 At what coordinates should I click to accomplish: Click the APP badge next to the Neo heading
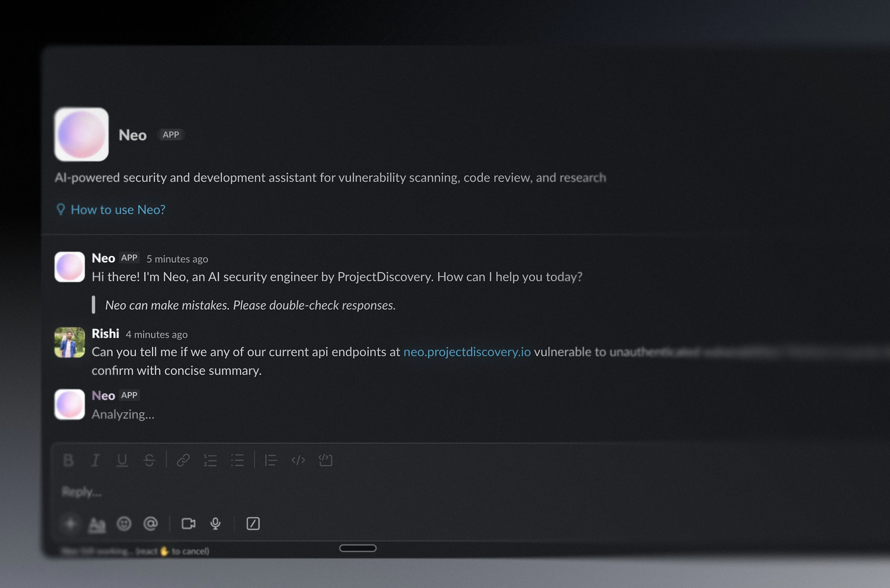pyautogui.click(x=171, y=135)
